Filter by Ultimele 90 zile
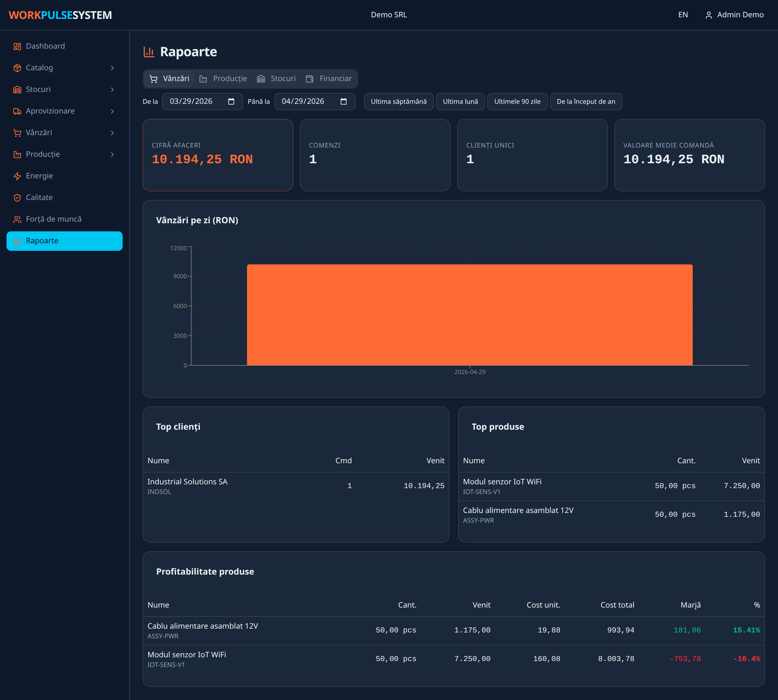 [x=517, y=102]
